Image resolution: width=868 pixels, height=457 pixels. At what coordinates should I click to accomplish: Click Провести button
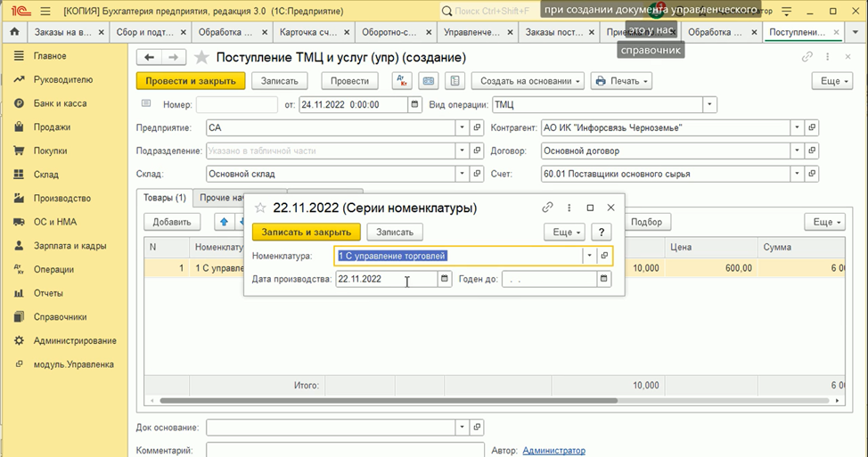click(349, 81)
